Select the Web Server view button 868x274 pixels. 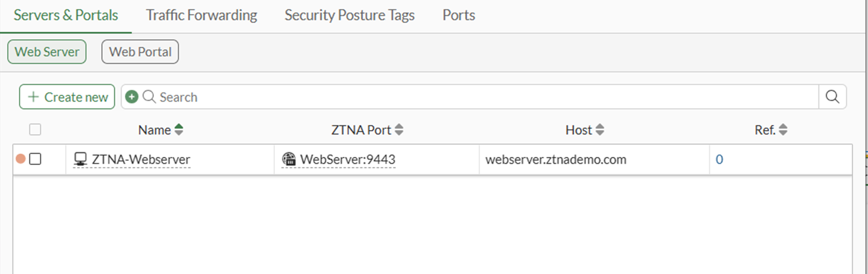(47, 52)
